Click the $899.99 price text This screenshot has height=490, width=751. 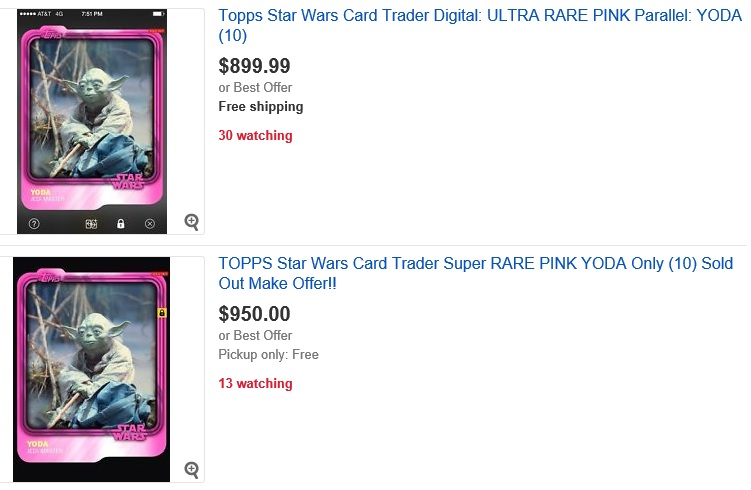coord(254,66)
